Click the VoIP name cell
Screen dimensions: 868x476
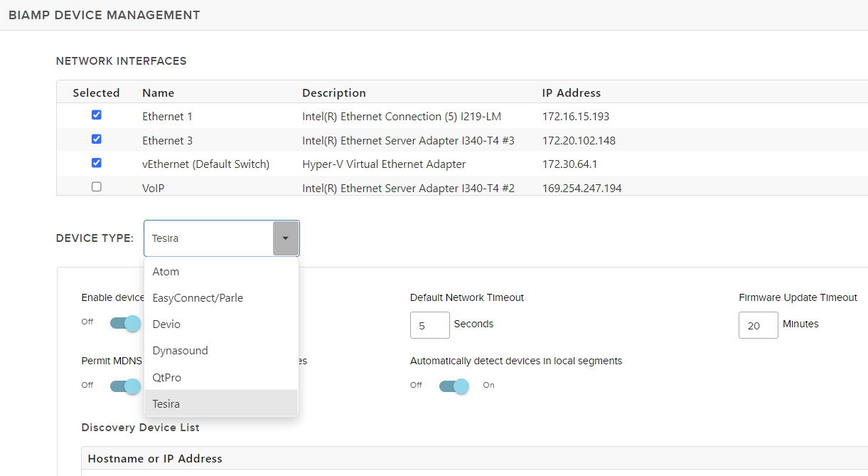(x=154, y=188)
